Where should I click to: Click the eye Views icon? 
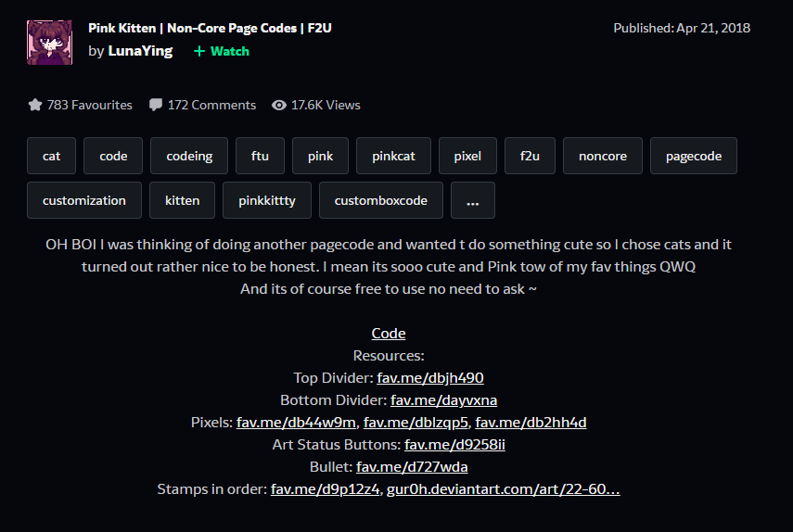coord(279,105)
